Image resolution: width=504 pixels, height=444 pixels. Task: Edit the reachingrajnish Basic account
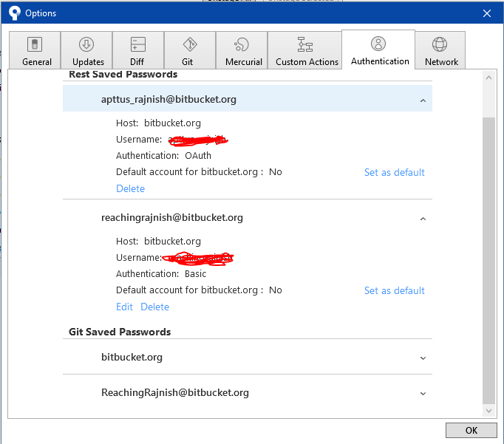(124, 307)
